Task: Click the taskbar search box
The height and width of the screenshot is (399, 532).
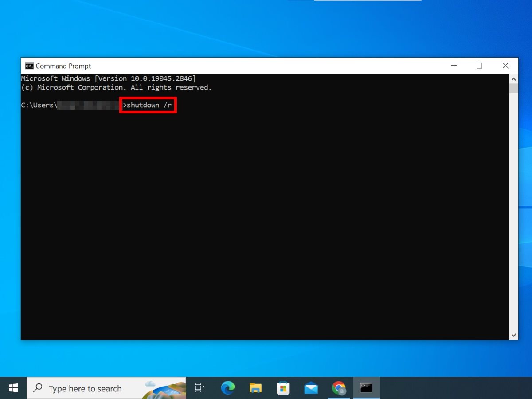Action: 107,388
